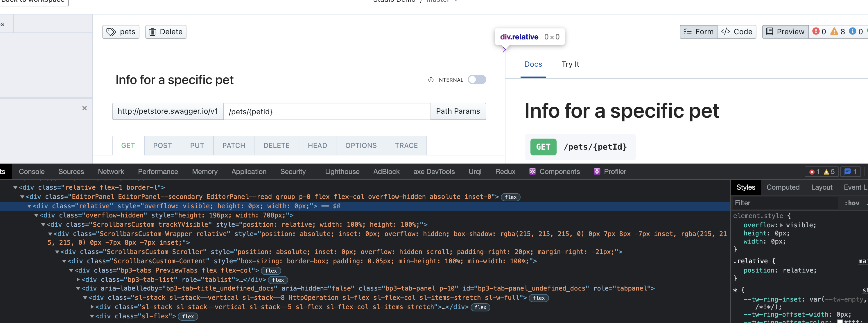Toggle the INTERNAL switch
The image size is (868, 323).
tap(476, 80)
